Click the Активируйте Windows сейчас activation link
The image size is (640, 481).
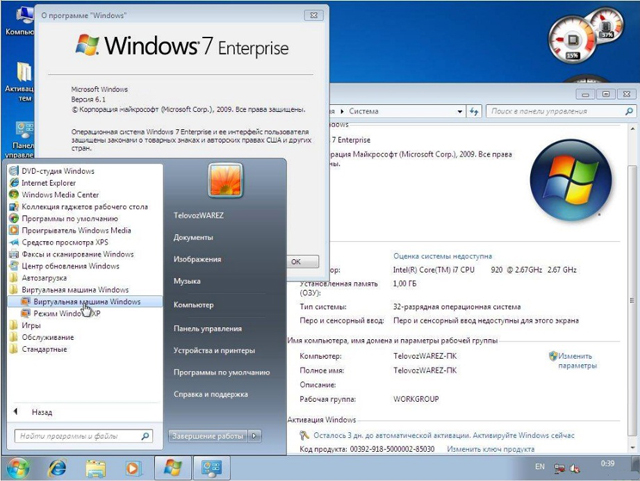(523, 435)
